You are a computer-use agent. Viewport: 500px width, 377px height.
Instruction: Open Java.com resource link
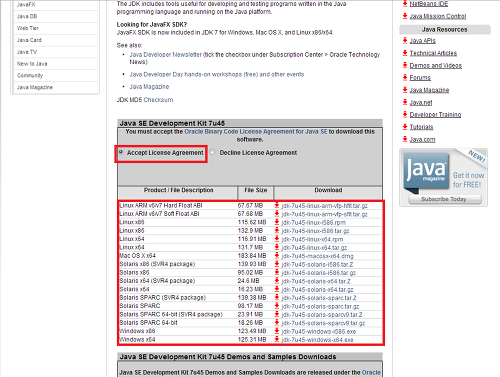click(x=422, y=139)
